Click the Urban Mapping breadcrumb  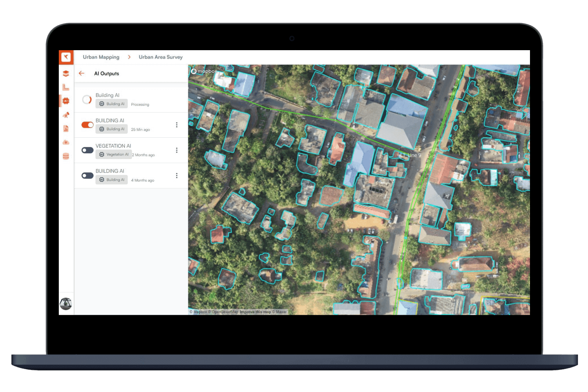click(101, 57)
